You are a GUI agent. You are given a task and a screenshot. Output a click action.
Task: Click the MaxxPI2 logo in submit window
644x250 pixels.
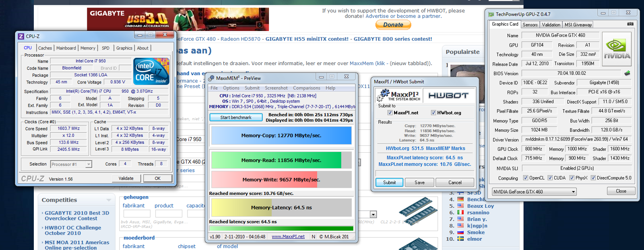[398, 96]
